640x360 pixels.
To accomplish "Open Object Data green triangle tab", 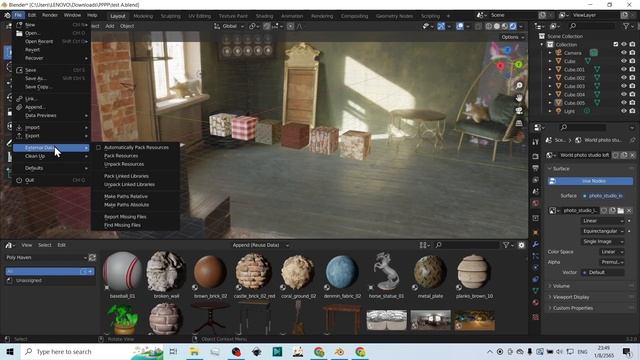I will pos(536,291).
